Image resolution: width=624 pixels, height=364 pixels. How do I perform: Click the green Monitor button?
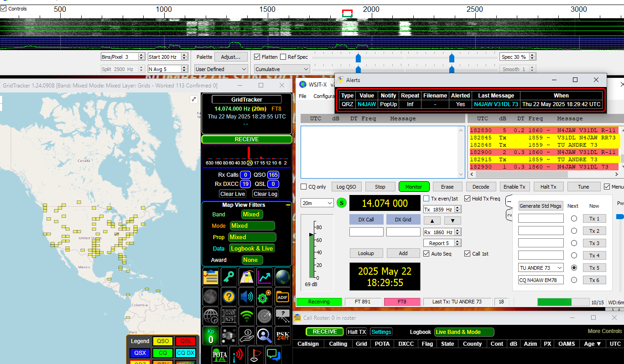pyautogui.click(x=414, y=187)
